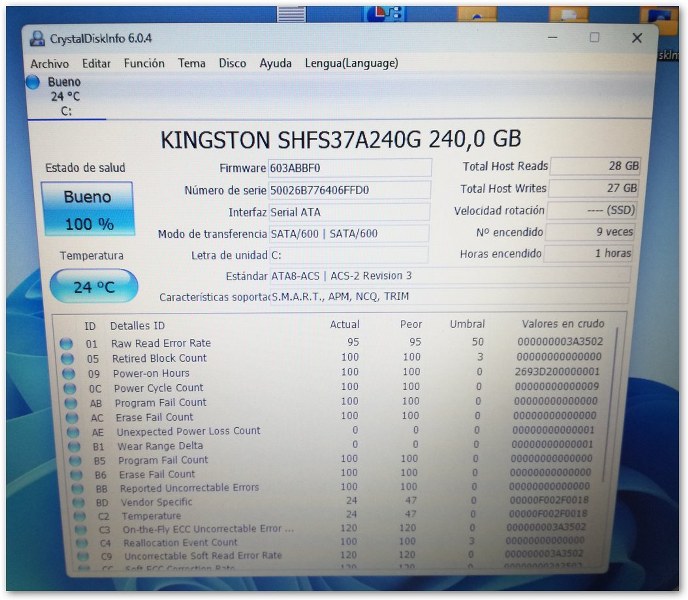This screenshot has width=688, height=600.
Task: Select the Power Cycle Count attribute name
Action: (159, 388)
